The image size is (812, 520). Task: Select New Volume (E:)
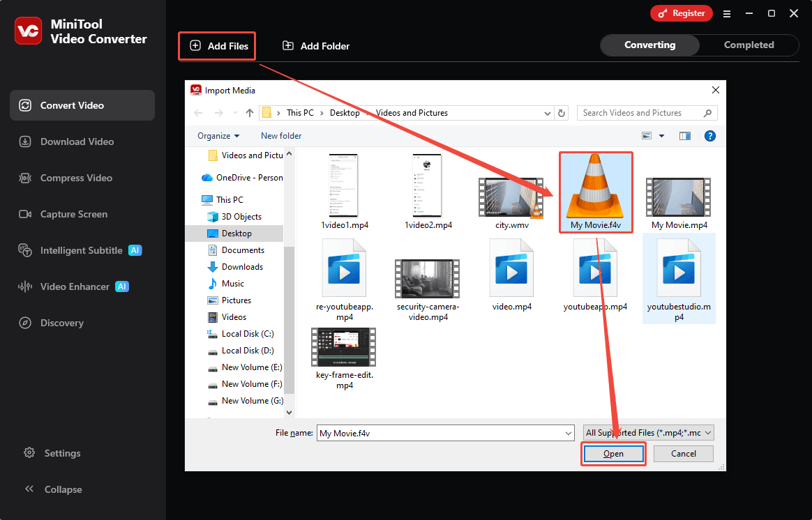pos(245,367)
